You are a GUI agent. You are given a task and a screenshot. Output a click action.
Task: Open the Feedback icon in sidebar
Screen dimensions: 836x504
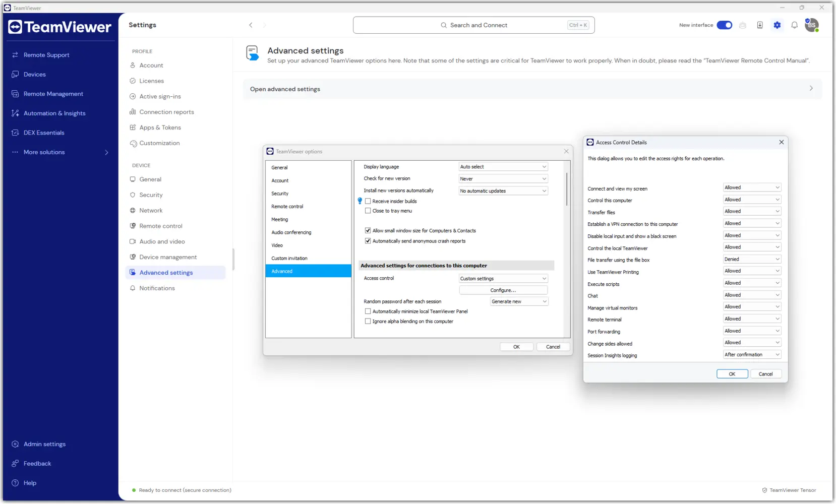tap(15, 464)
